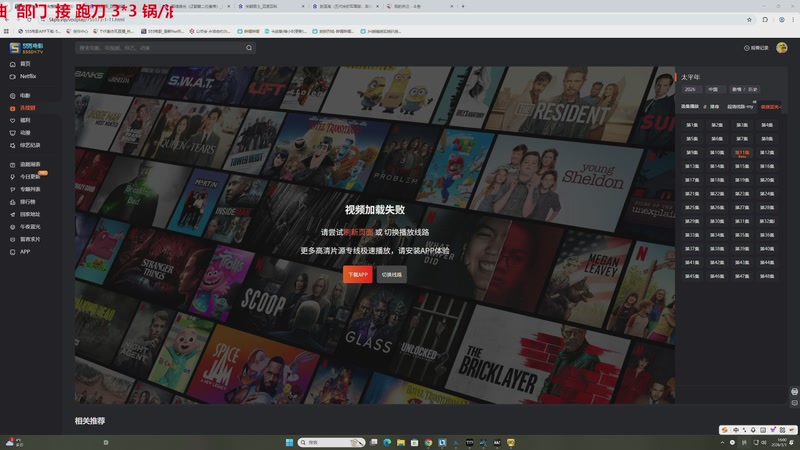800x450 pixels.
Task: Bookmark this page with the star icon
Action: [749, 20]
